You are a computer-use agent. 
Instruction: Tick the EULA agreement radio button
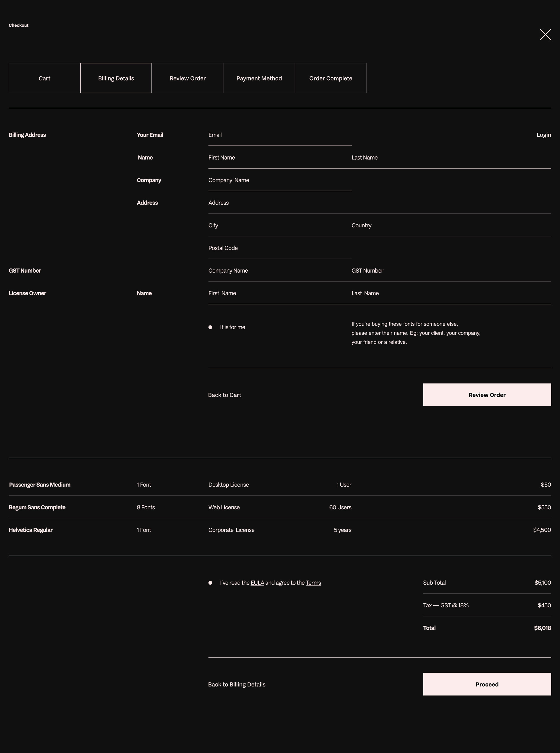pos(210,583)
